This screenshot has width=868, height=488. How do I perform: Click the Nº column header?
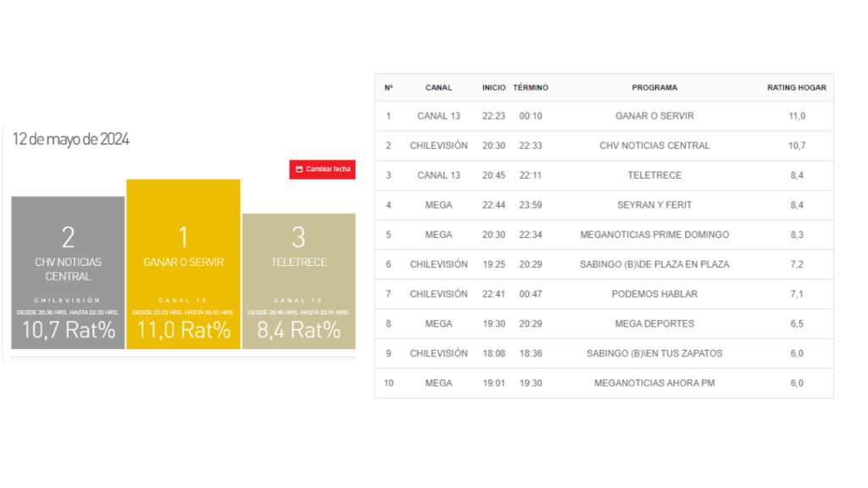(388, 87)
